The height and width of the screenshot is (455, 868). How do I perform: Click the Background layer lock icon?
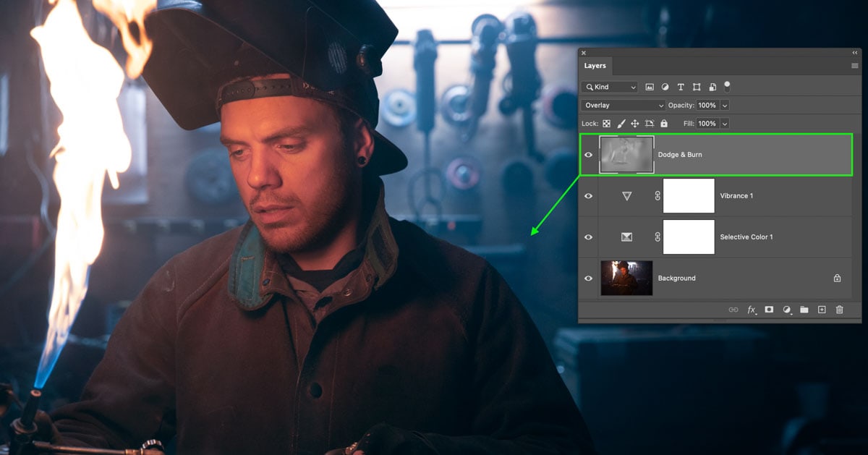click(x=837, y=278)
